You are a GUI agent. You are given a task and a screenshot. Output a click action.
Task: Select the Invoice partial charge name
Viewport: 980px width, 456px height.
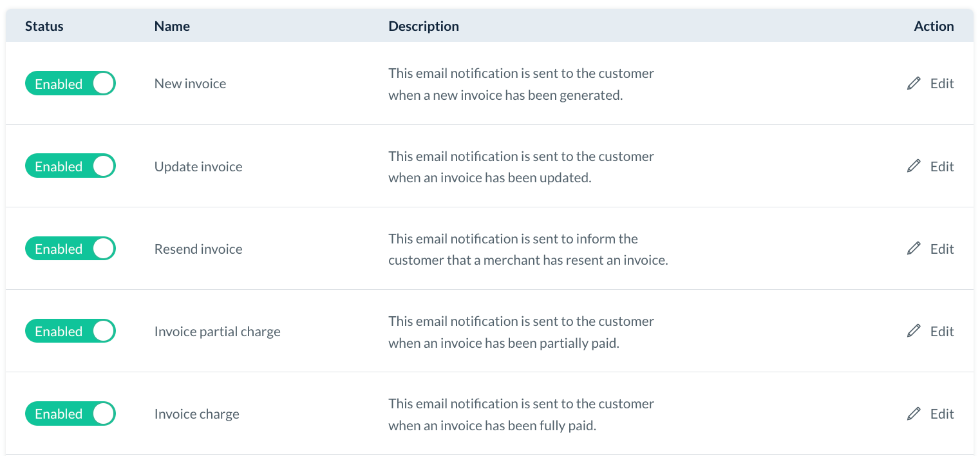(217, 332)
